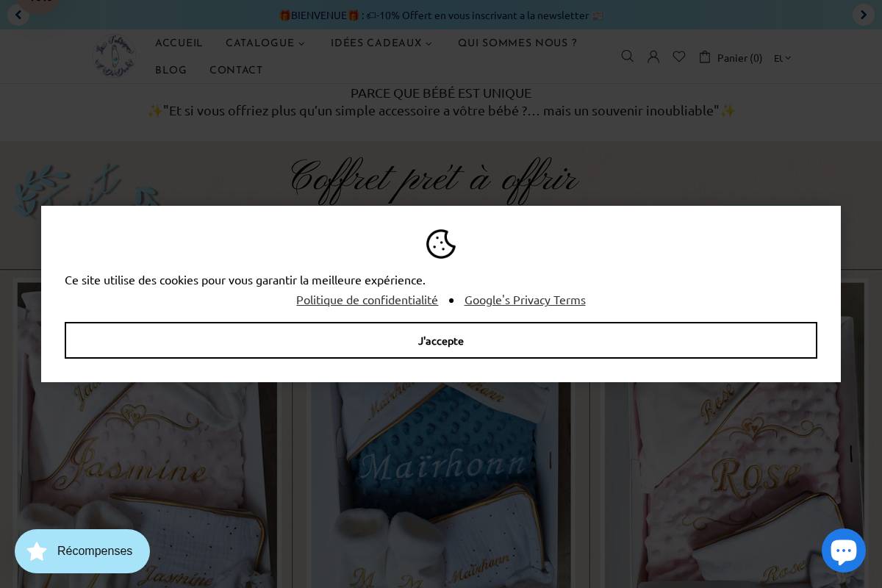The image size is (882, 588).
Task: Open the Récompenses rewards widget
Action: coord(82,551)
